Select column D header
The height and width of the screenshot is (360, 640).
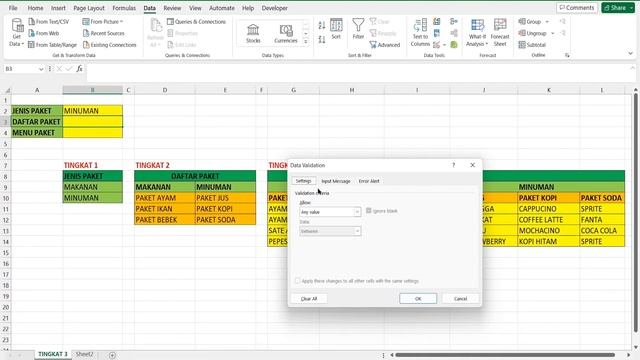[165, 90]
